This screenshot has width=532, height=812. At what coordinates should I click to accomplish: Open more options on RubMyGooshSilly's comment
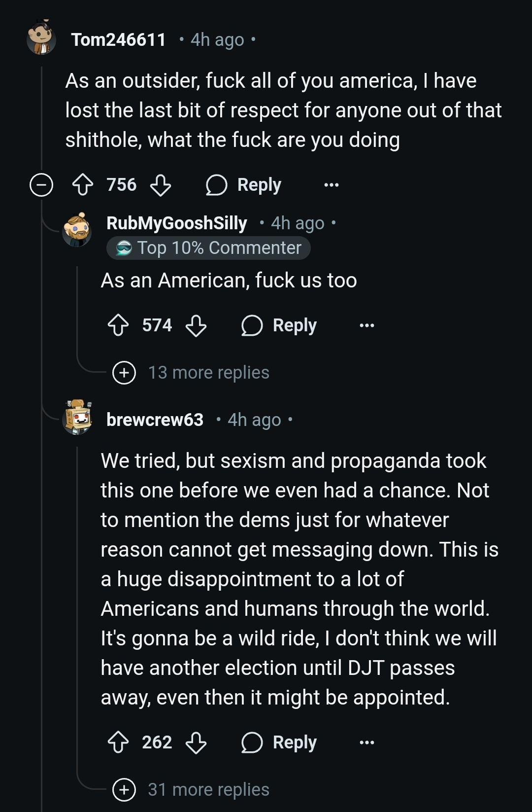tap(367, 326)
